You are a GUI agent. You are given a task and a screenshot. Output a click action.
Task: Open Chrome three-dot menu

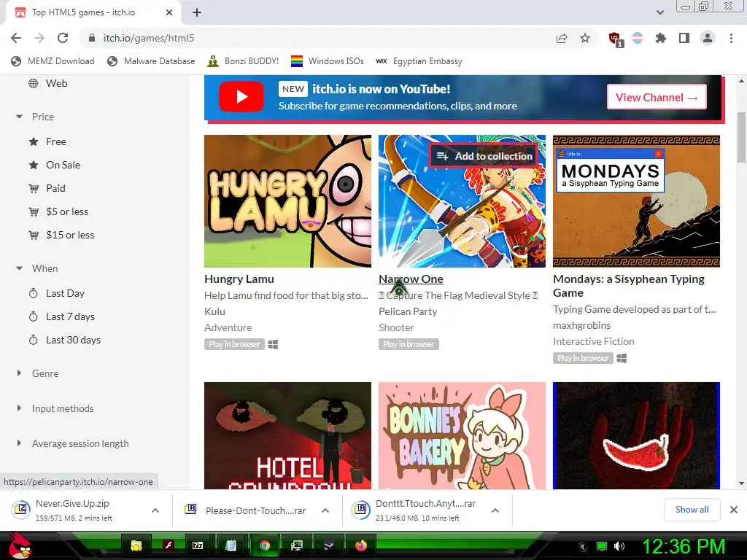pyautogui.click(x=731, y=38)
